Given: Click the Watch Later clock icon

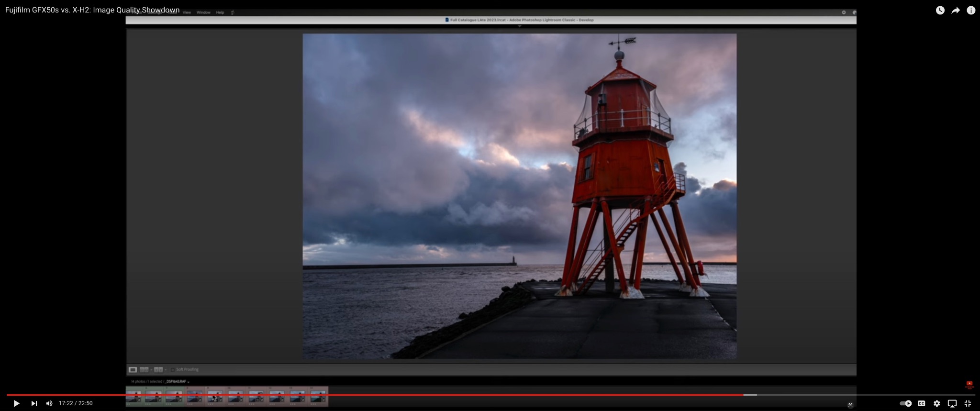Looking at the screenshot, I should point(940,10).
